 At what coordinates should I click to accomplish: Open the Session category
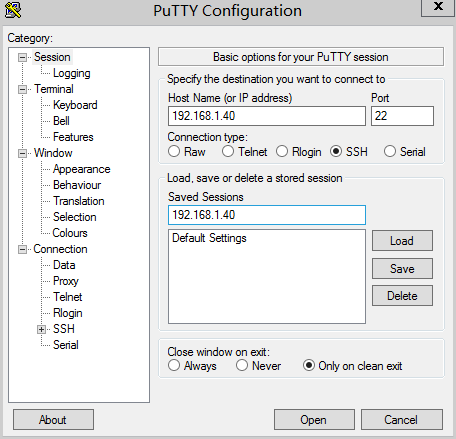[52, 57]
